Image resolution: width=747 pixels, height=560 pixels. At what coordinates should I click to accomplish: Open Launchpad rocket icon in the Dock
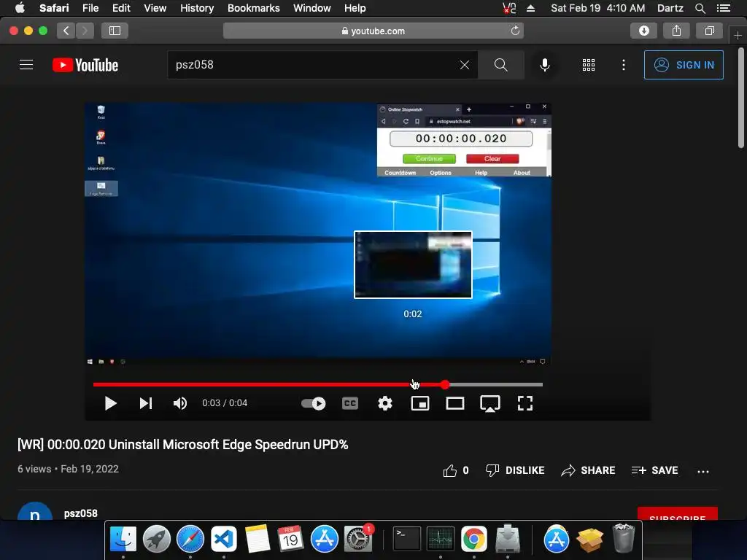[x=156, y=539]
